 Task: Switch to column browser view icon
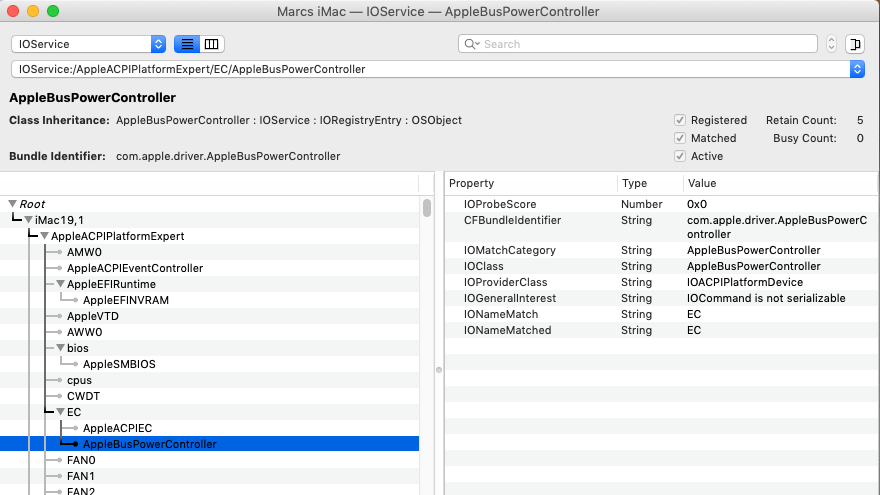click(x=211, y=44)
